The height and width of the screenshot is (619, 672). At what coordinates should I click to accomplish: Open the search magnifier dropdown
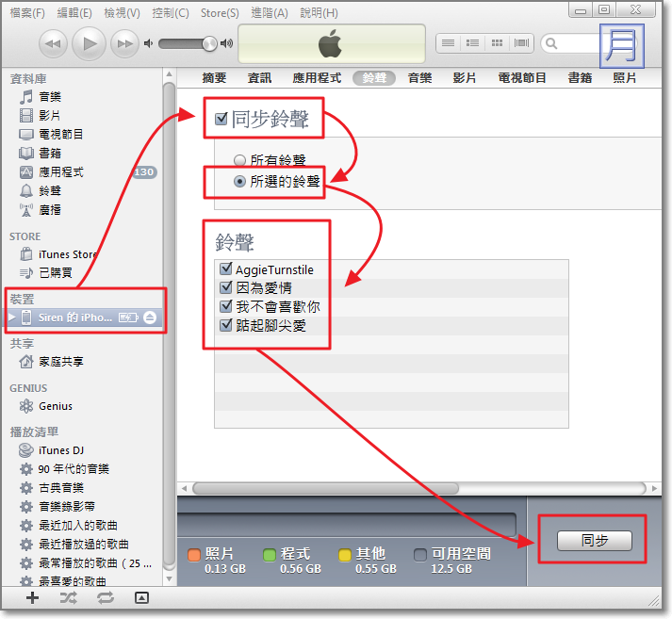[550, 43]
